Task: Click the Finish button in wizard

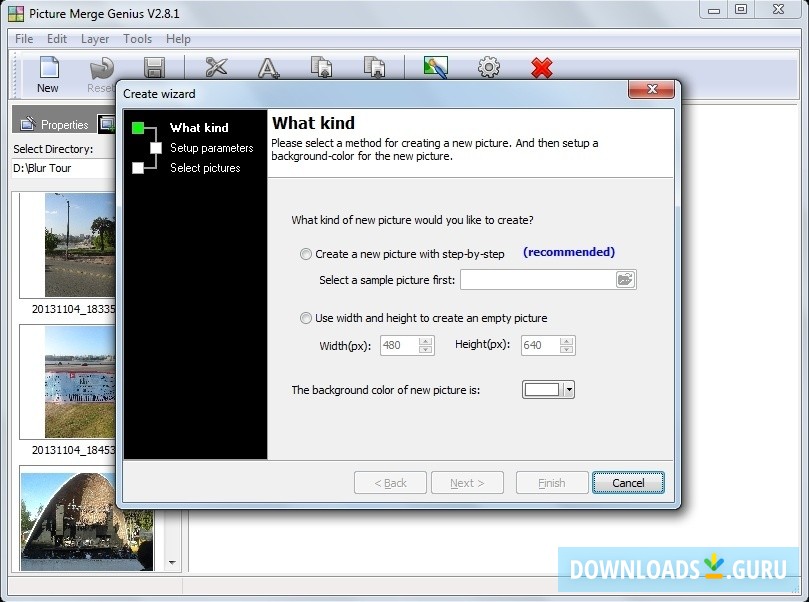Action: (552, 483)
